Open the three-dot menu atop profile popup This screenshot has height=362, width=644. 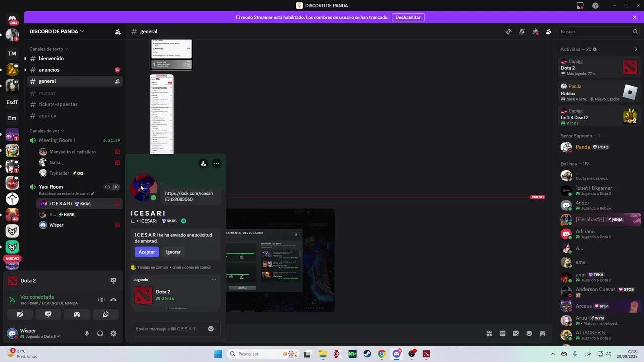(216, 163)
